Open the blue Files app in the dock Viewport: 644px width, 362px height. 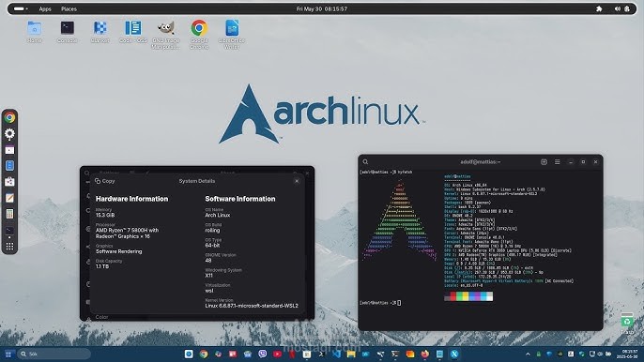coord(9,166)
